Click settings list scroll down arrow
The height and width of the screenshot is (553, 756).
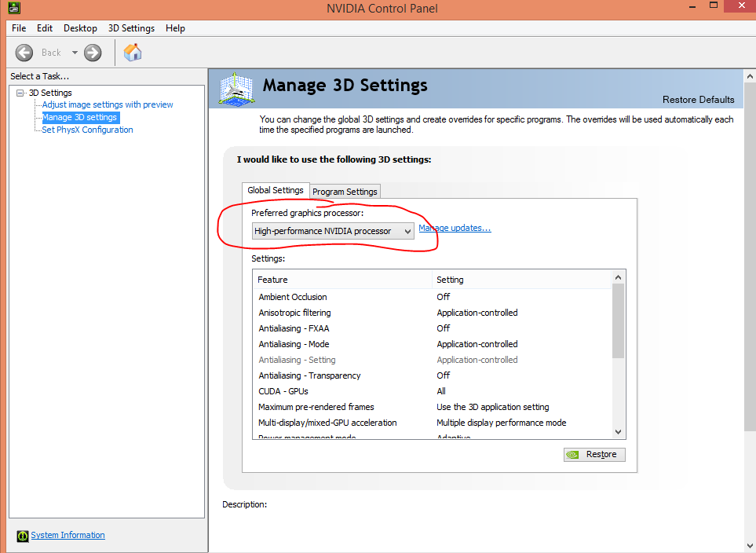tap(618, 432)
